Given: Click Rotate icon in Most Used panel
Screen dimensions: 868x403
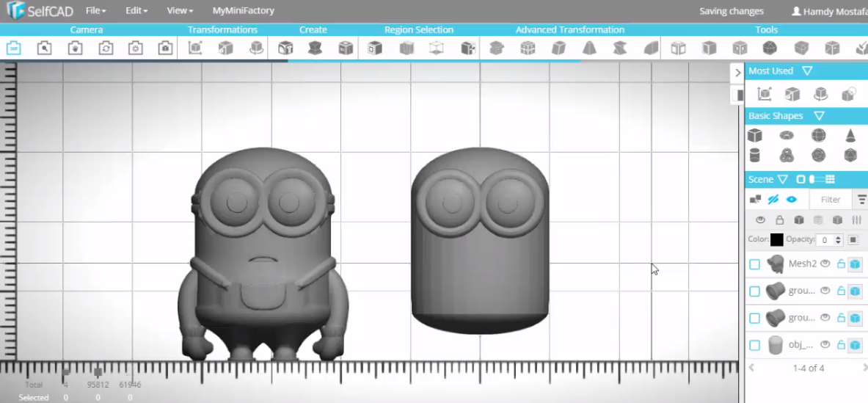Looking at the screenshot, I should click(x=820, y=94).
